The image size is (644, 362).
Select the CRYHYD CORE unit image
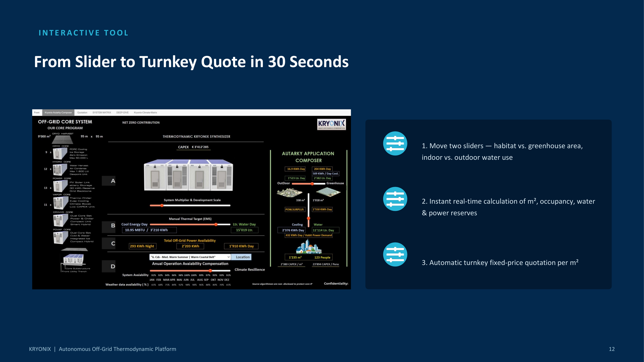click(61, 220)
